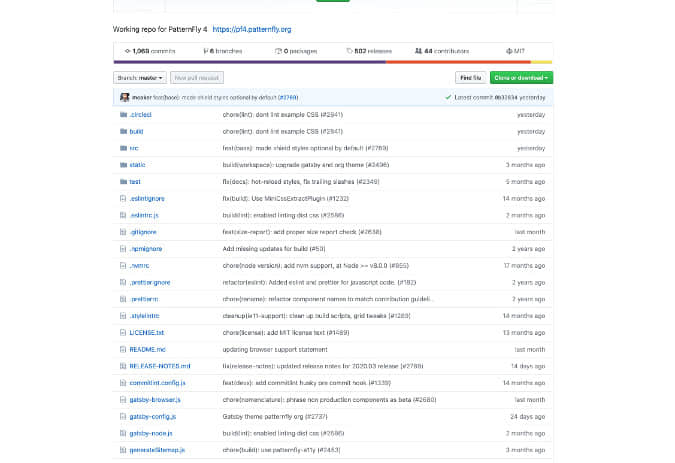Open the Branch: master dropdown

(x=141, y=77)
